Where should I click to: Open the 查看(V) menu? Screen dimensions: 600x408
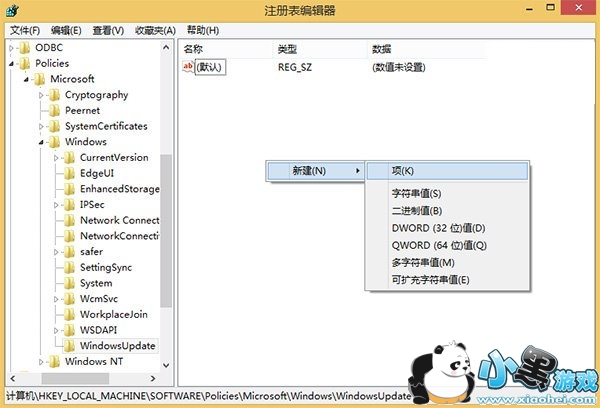(x=108, y=30)
